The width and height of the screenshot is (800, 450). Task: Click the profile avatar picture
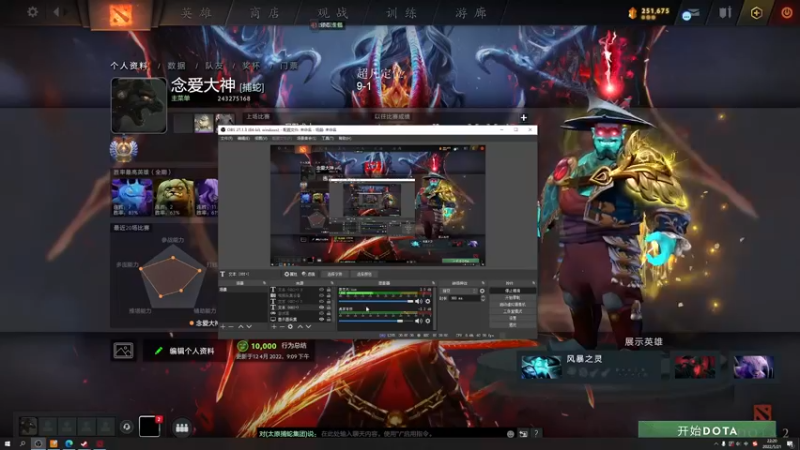[139, 105]
